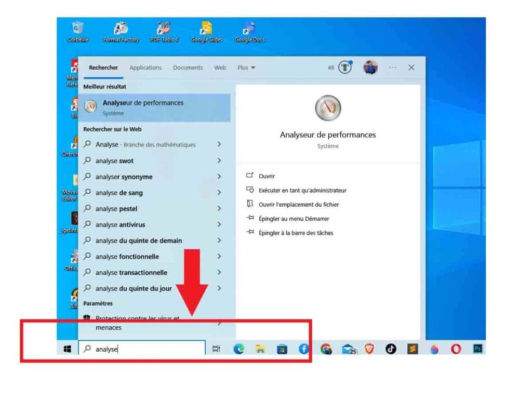Open Google Chrome from the taskbar
Viewport: 532px width, 399px height.
[x=326, y=350]
